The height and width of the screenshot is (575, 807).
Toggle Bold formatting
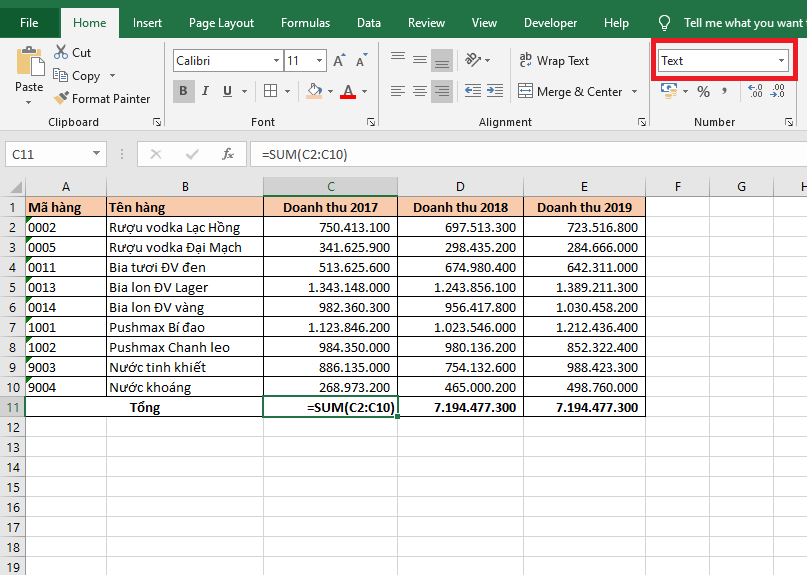click(x=184, y=92)
